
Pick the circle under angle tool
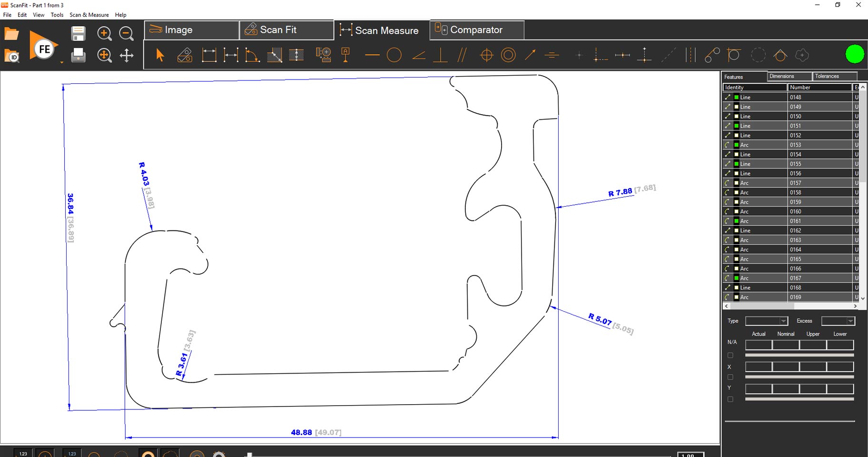click(x=780, y=55)
